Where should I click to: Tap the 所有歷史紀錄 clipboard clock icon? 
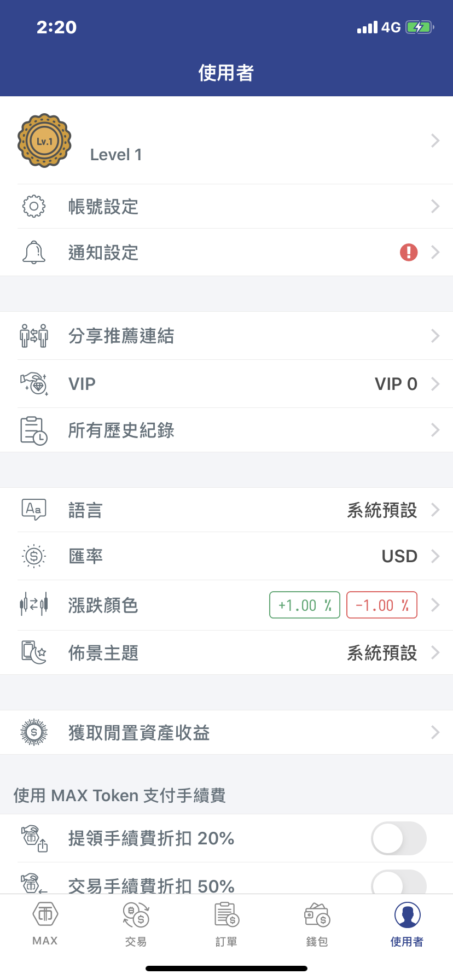point(34,430)
